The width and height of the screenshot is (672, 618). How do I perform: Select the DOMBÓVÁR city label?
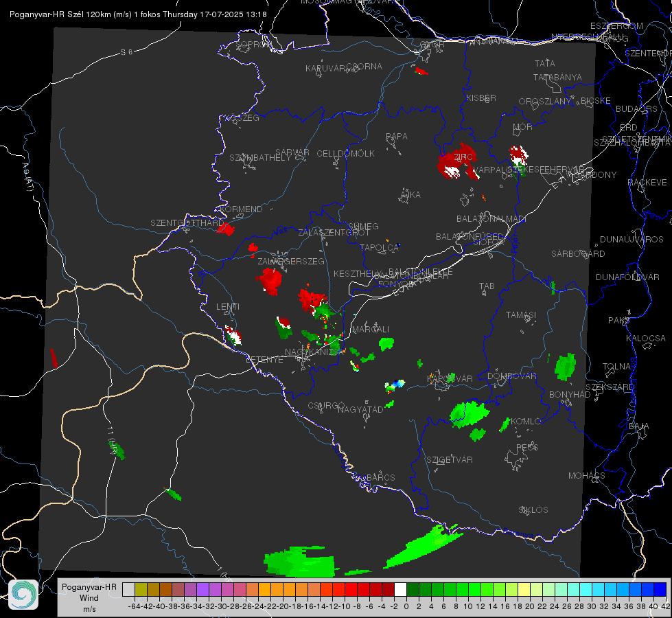(511, 376)
